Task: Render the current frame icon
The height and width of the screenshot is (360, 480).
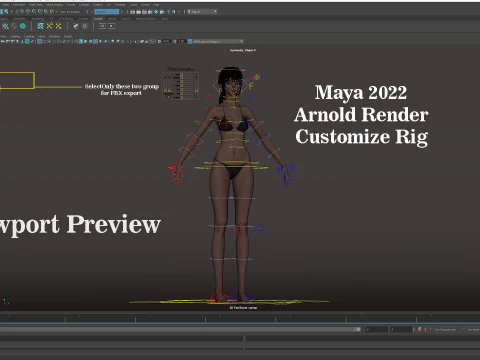Action: (138, 12)
